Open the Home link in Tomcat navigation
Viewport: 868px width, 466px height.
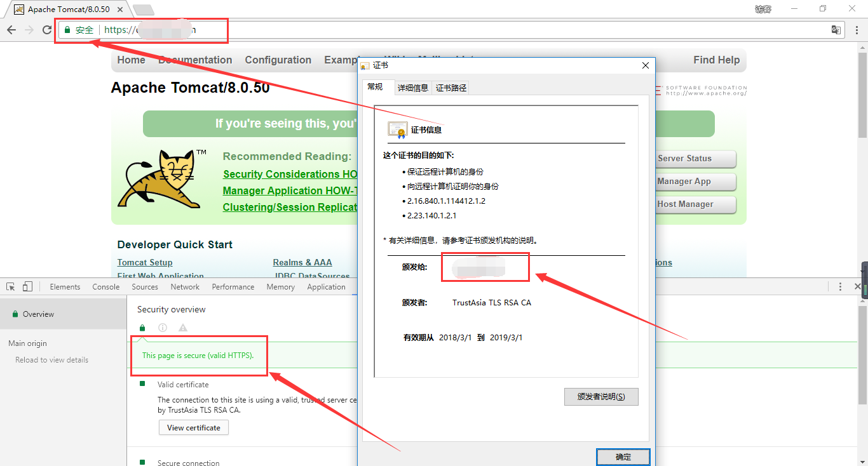pyautogui.click(x=131, y=60)
